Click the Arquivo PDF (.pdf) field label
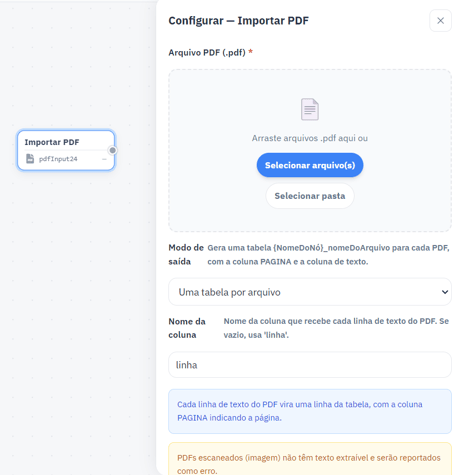 click(207, 53)
